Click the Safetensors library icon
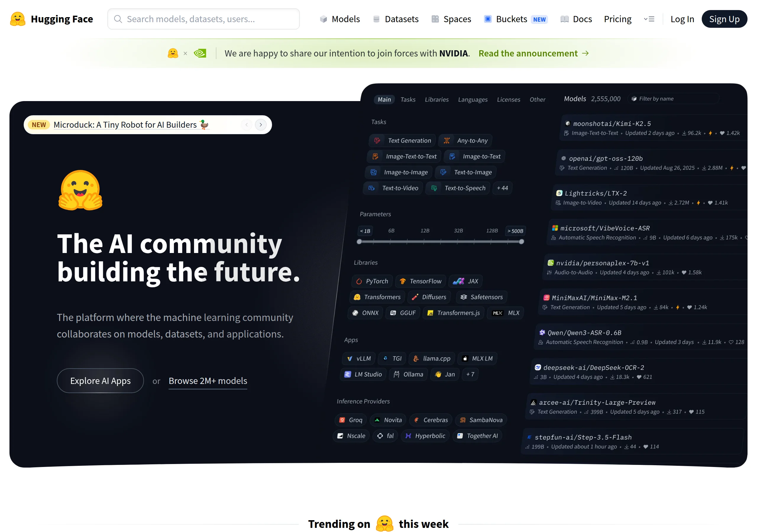The height and width of the screenshot is (532, 757). [464, 297]
